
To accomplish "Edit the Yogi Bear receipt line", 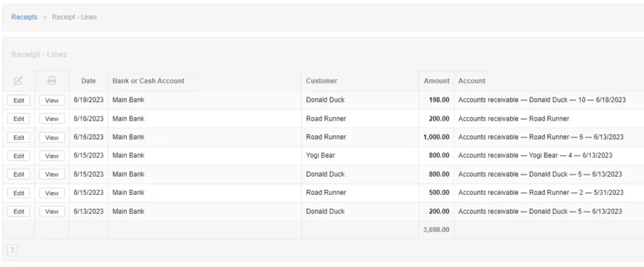I will click(19, 156).
